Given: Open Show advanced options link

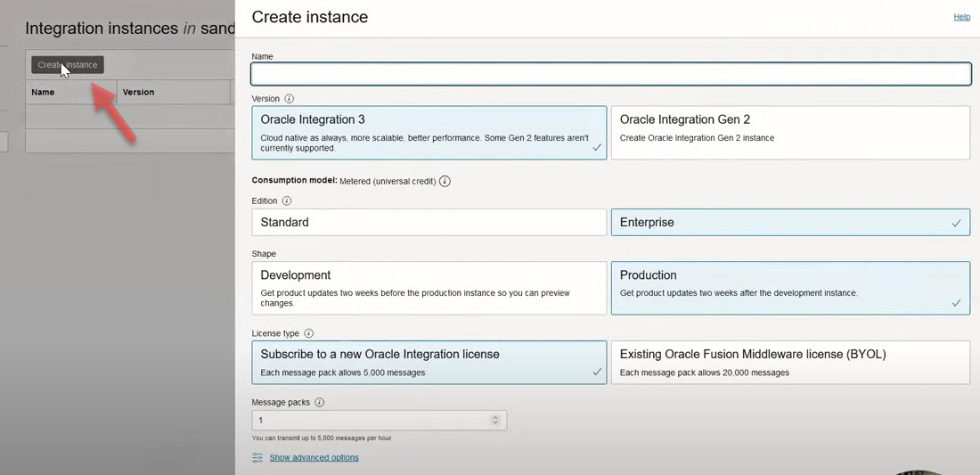Looking at the screenshot, I should pyautogui.click(x=314, y=457).
